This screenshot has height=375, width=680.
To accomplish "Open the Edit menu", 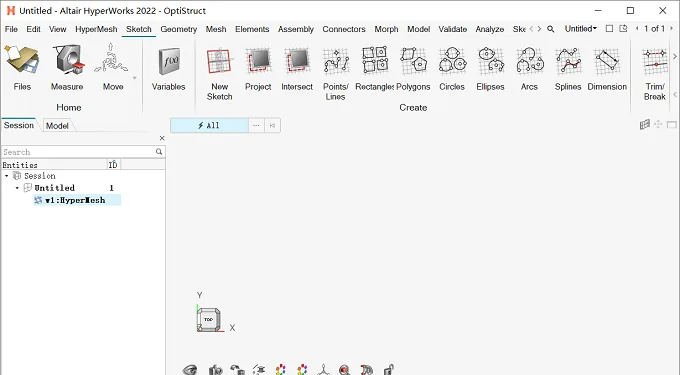I will pos(33,29).
